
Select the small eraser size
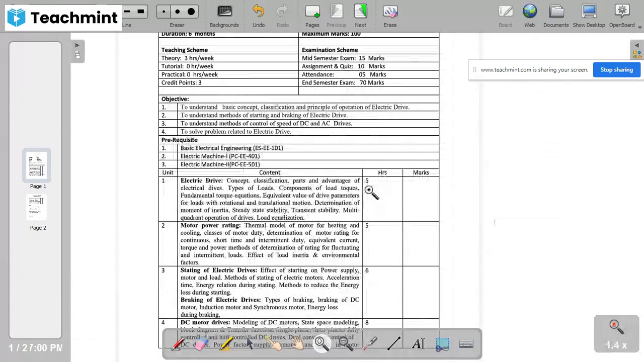(x=164, y=12)
